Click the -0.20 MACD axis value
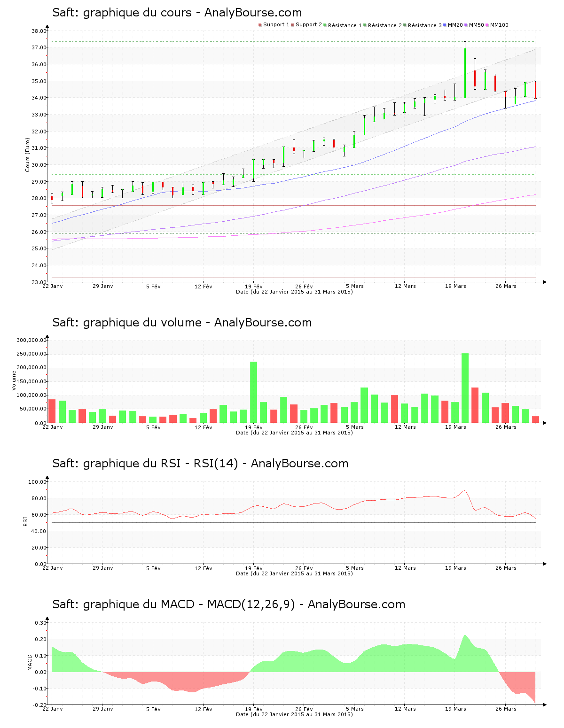The width and height of the screenshot is (564, 728). pos(40,705)
